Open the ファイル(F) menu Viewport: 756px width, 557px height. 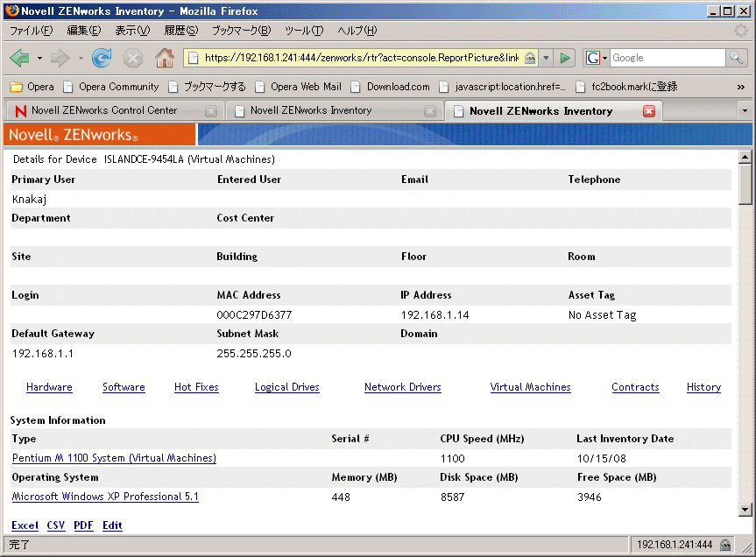[32, 31]
